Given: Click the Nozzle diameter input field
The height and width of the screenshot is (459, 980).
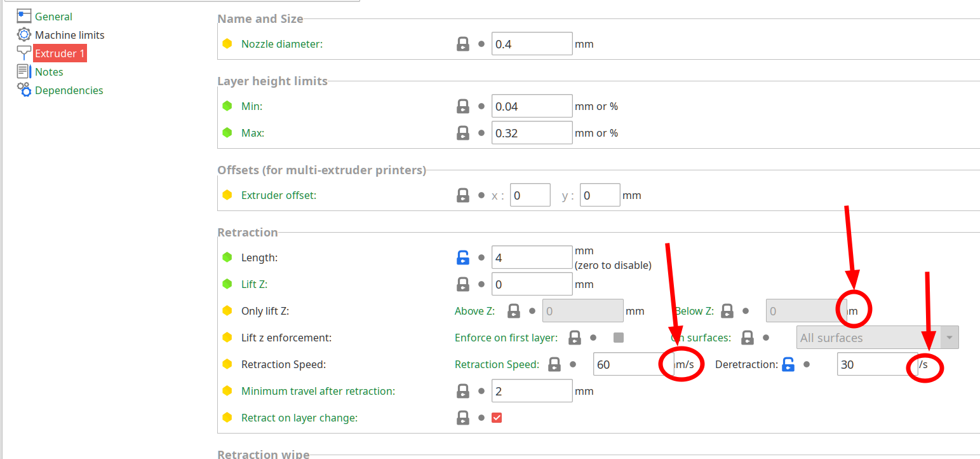Looking at the screenshot, I should pyautogui.click(x=532, y=44).
